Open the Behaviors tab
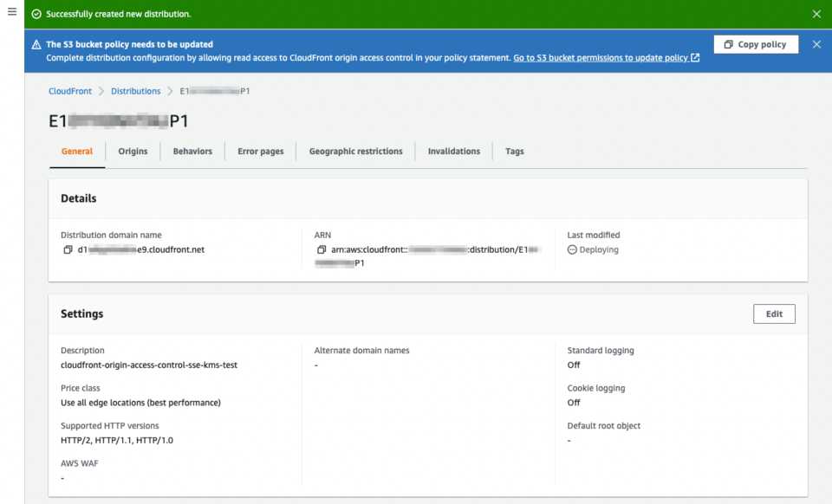This screenshot has width=832, height=504. point(192,151)
